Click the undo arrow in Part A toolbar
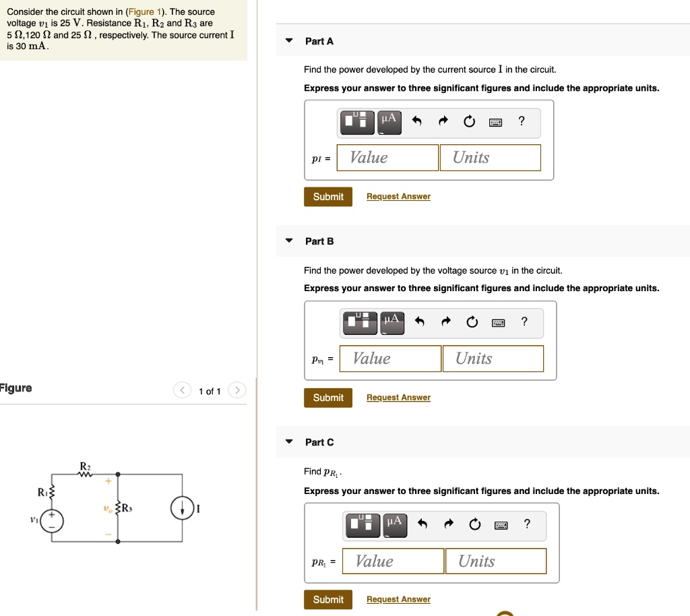 (x=416, y=122)
